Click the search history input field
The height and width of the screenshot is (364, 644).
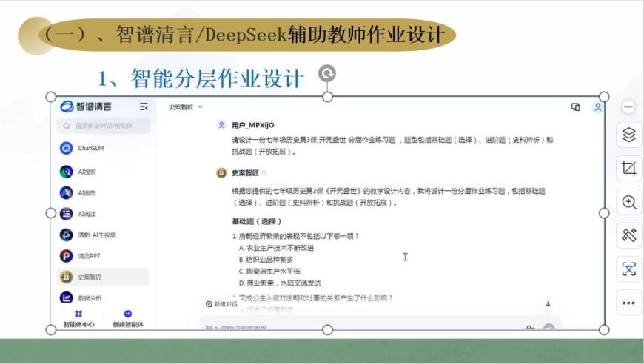pos(104,126)
